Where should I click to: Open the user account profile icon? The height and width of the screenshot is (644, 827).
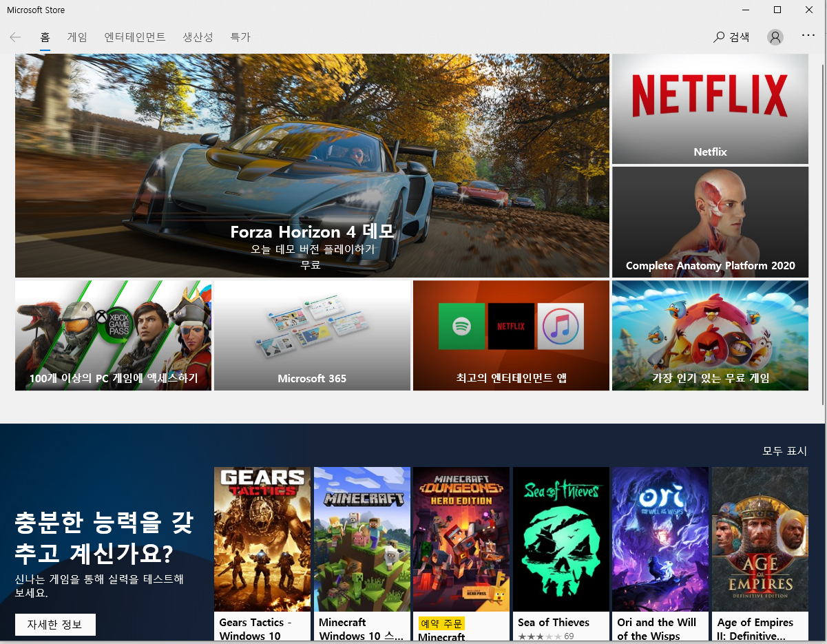(x=775, y=37)
